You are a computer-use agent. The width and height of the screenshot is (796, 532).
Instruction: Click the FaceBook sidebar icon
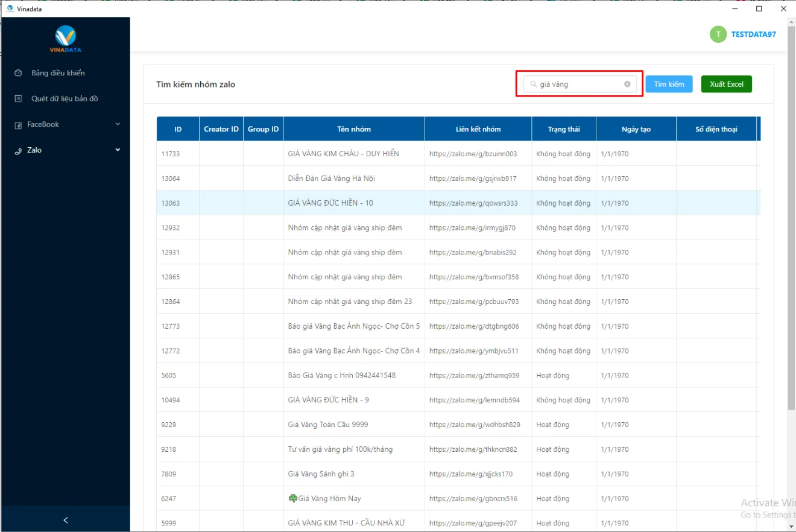[19, 125]
